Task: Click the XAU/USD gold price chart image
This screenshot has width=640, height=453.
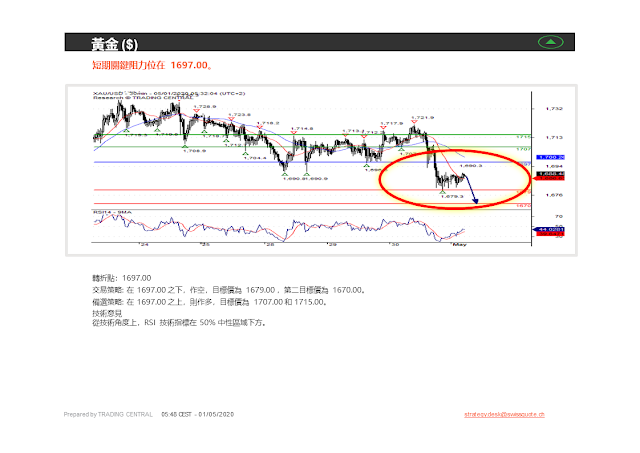Action: pyautogui.click(x=321, y=170)
